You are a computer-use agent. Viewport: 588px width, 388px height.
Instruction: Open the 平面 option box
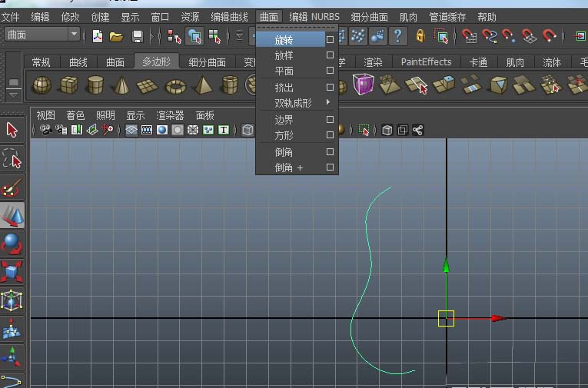click(330, 71)
